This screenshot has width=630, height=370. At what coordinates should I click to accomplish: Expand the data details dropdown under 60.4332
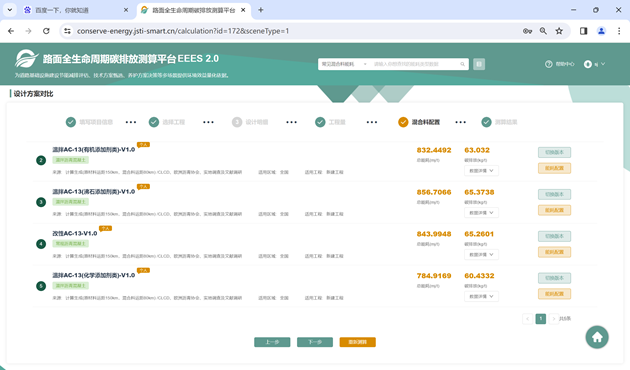481,296
